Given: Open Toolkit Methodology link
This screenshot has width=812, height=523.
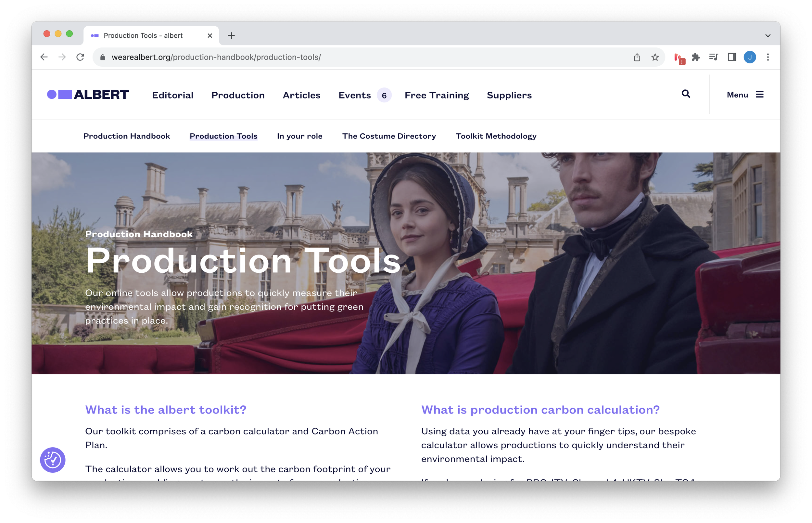Looking at the screenshot, I should 496,136.
